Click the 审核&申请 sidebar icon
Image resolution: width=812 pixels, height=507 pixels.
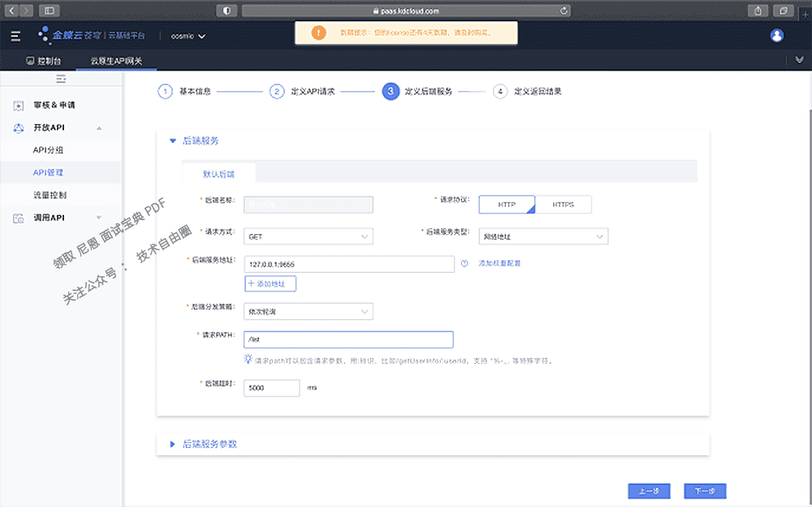[x=18, y=105]
